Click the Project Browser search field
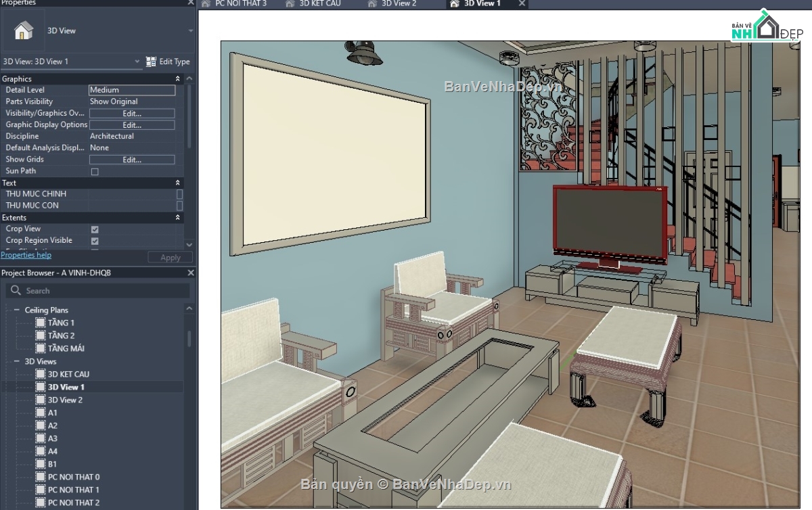Image resolution: width=812 pixels, height=510 pixels. tap(97, 291)
